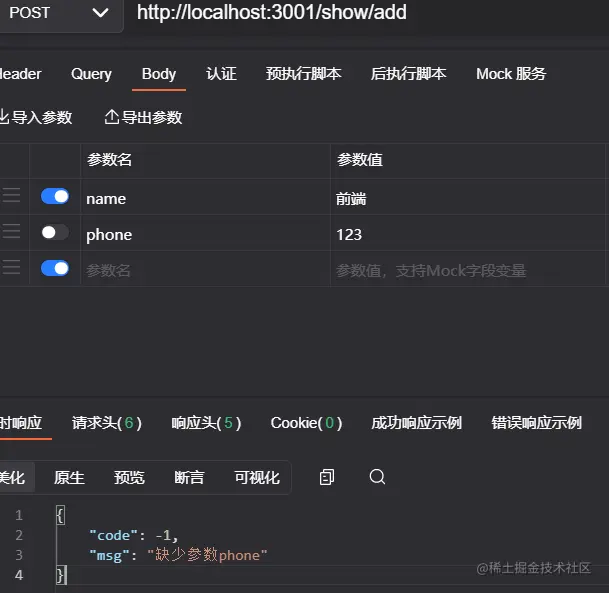The height and width of the screenshot is (593, 609).
Task: Select the 美化 view mode
Action: [16, 477]
